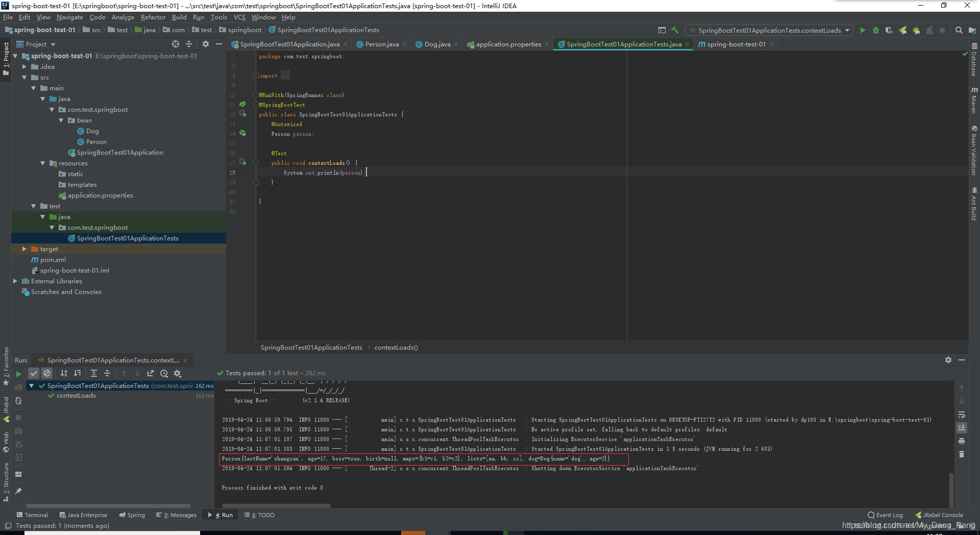
Task: Open the JRebel Console
Action: (x=939, y=515)
